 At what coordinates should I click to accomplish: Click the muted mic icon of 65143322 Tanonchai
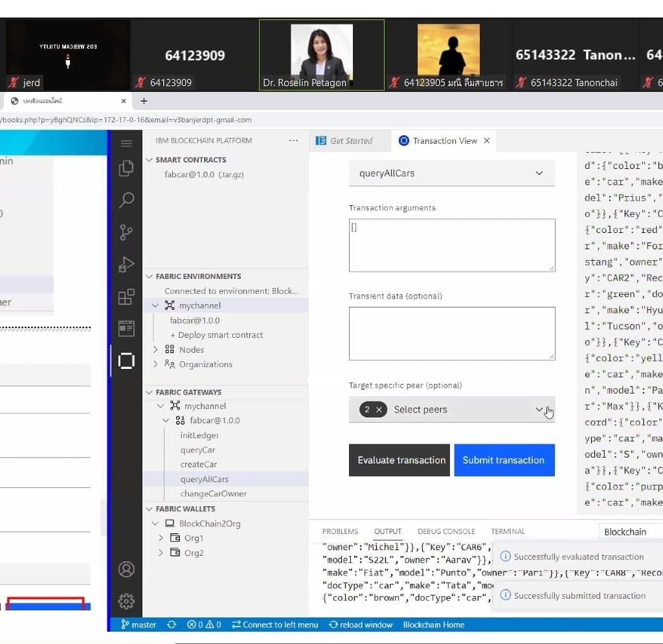521,82
